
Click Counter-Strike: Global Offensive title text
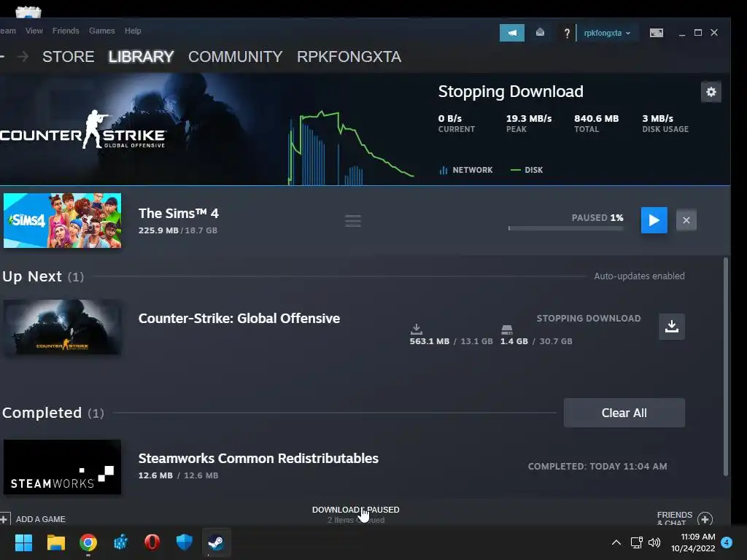pyautogui.click(x=239, y=318)
